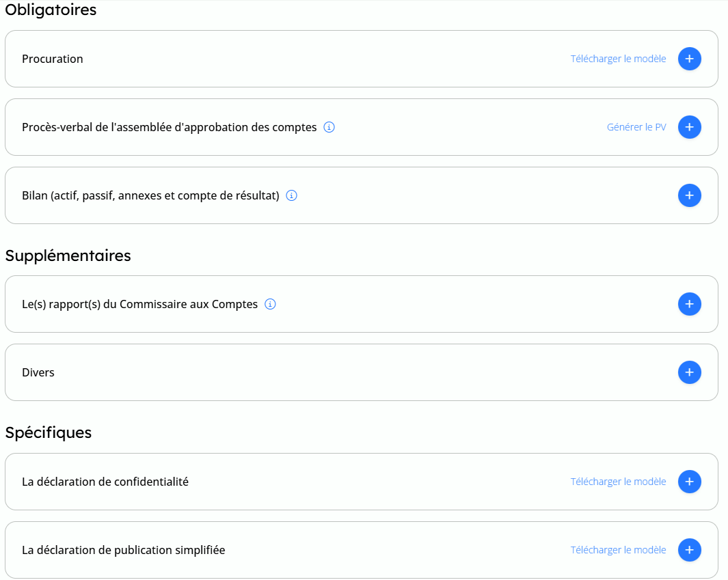Viewport: 728px width, 580px height.
Task: Click the plus button in Divers row
Action: coord(689,372)
